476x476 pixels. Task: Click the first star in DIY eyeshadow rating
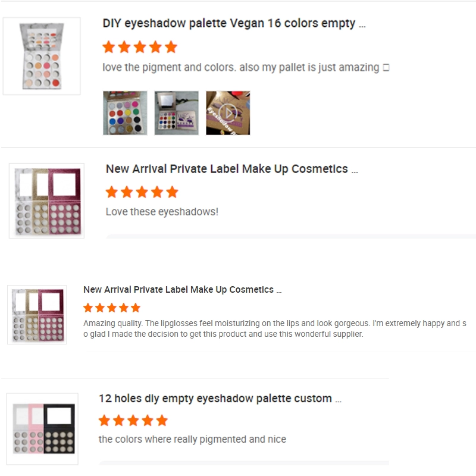tap(108, 47)
